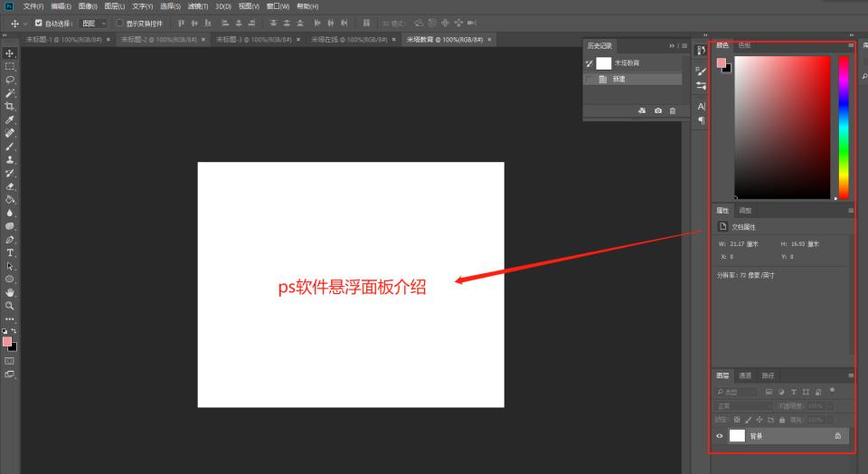
Task: Select the Eraser tool
Action: click(9, 186)
